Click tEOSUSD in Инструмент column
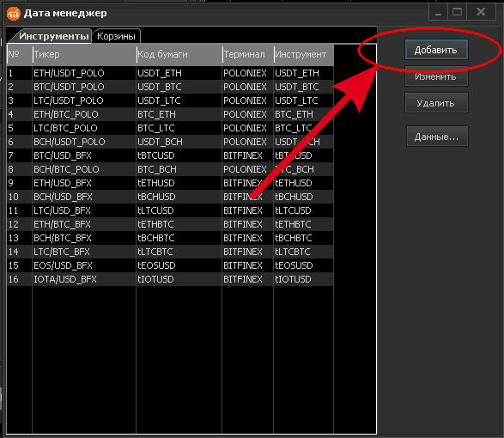 (294, 265)
